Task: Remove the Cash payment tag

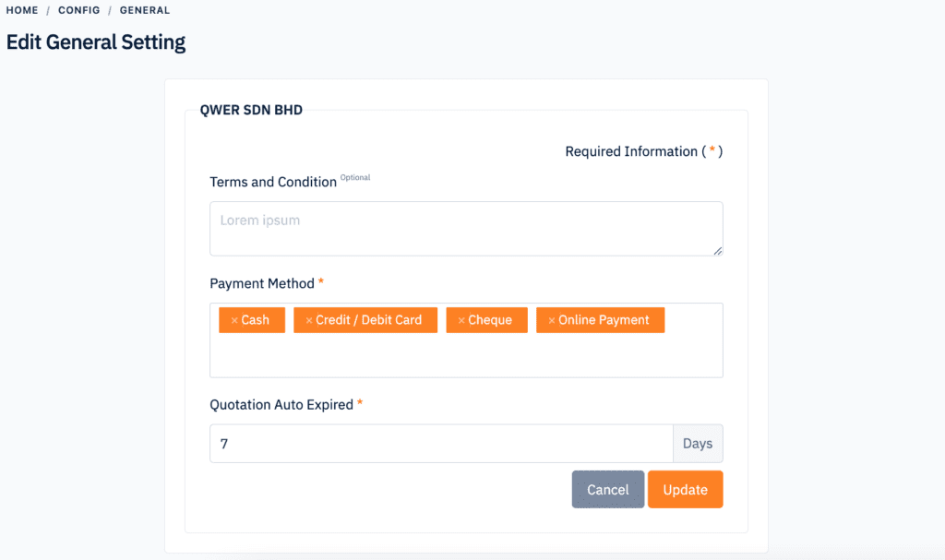Action: pyautogui.click(x=234, y=321)
